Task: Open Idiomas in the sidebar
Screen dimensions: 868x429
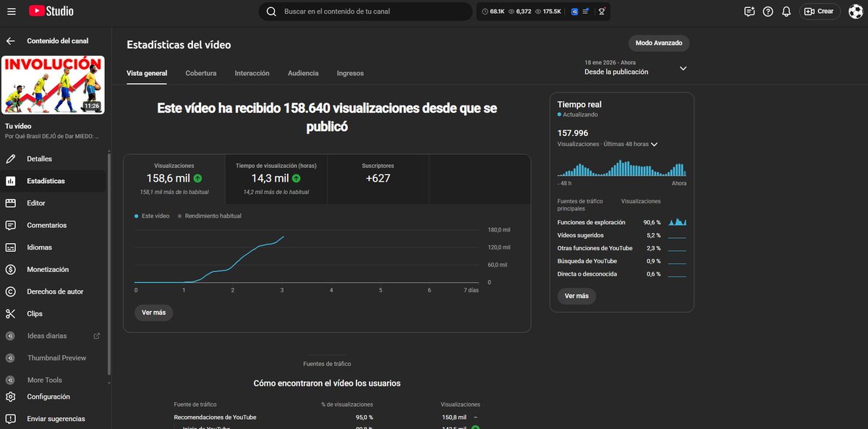Action: pos(54,247)
